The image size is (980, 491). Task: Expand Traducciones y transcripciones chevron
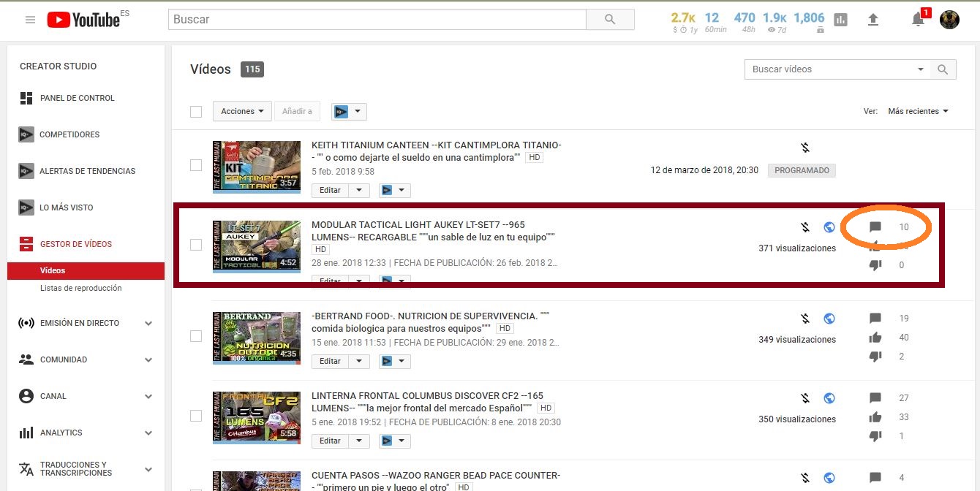[x=148, y=469]
